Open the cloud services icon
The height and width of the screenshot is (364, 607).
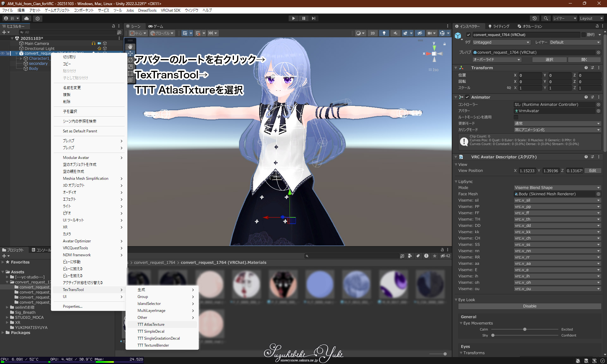tap(27, 18)
